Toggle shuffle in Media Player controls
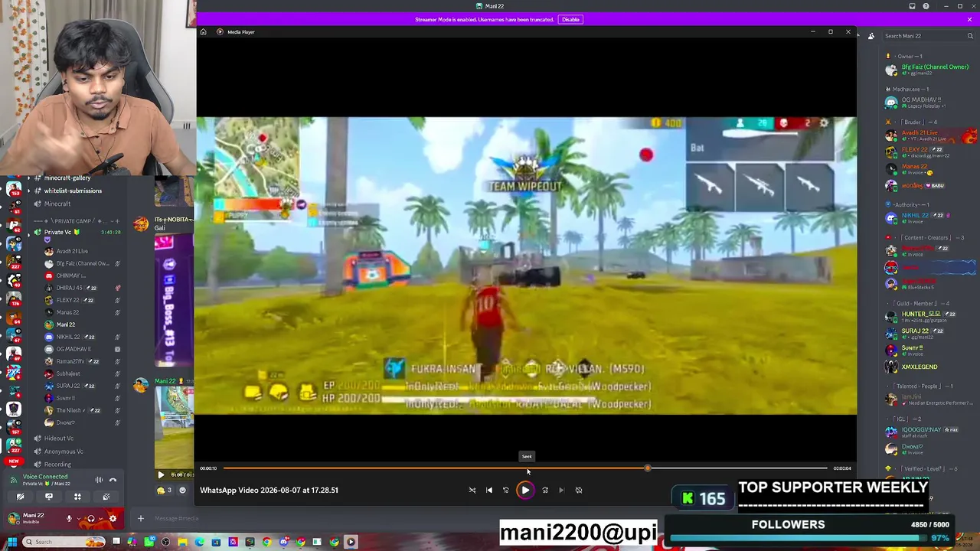Image resolution: width=980 pixels, height=551 pixels. [472, 490]
